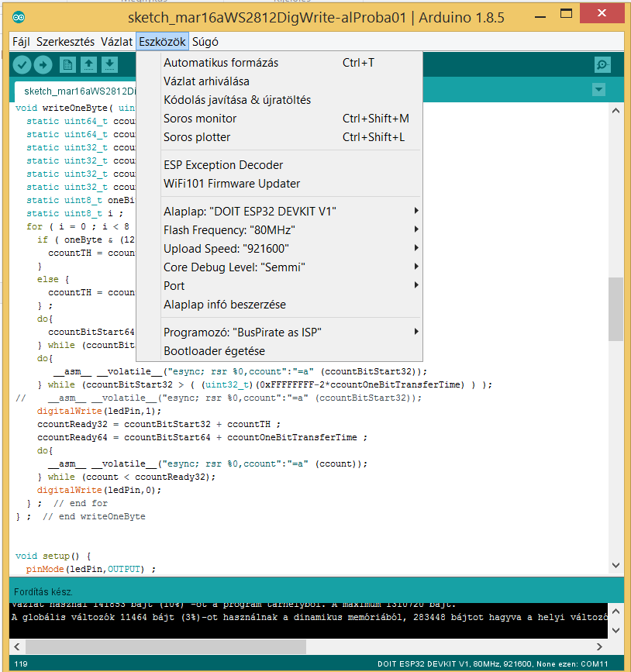
Task: Select Automatikus formázás
Action: 279,63
